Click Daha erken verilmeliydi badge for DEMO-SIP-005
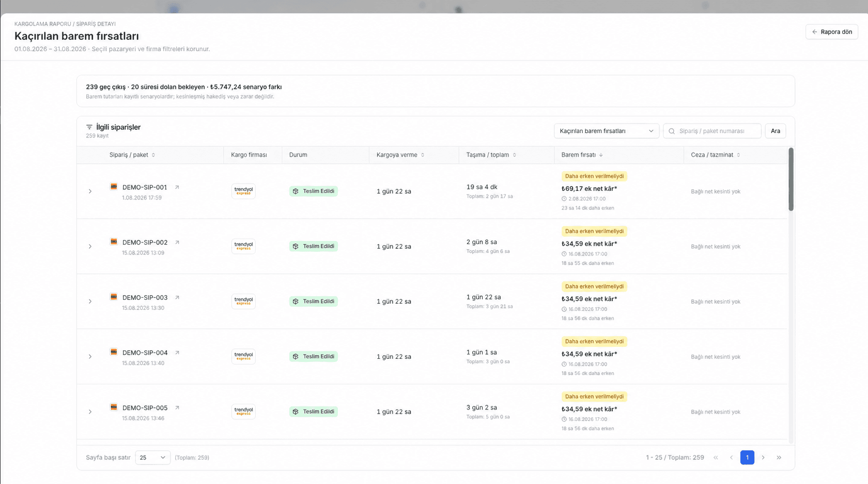 tap(594, 397)
